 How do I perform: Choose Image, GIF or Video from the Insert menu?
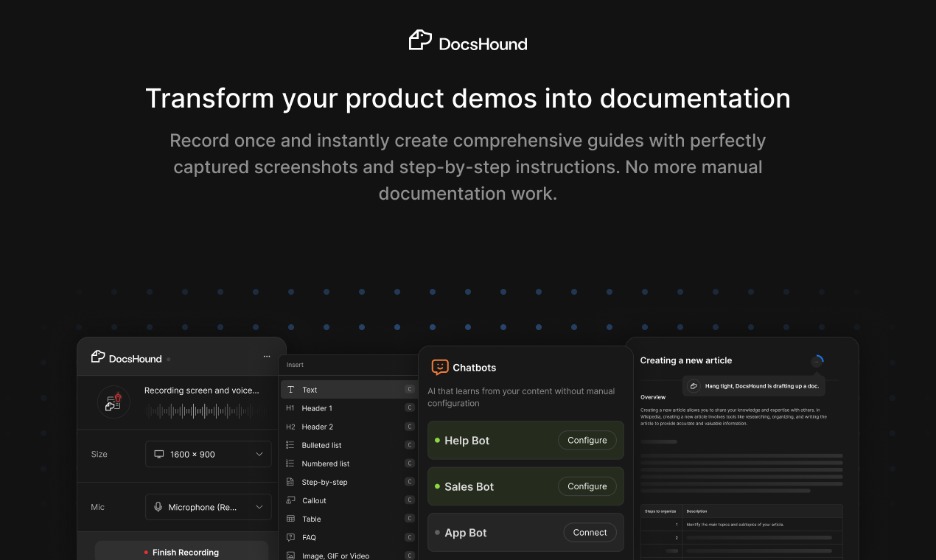349,554
